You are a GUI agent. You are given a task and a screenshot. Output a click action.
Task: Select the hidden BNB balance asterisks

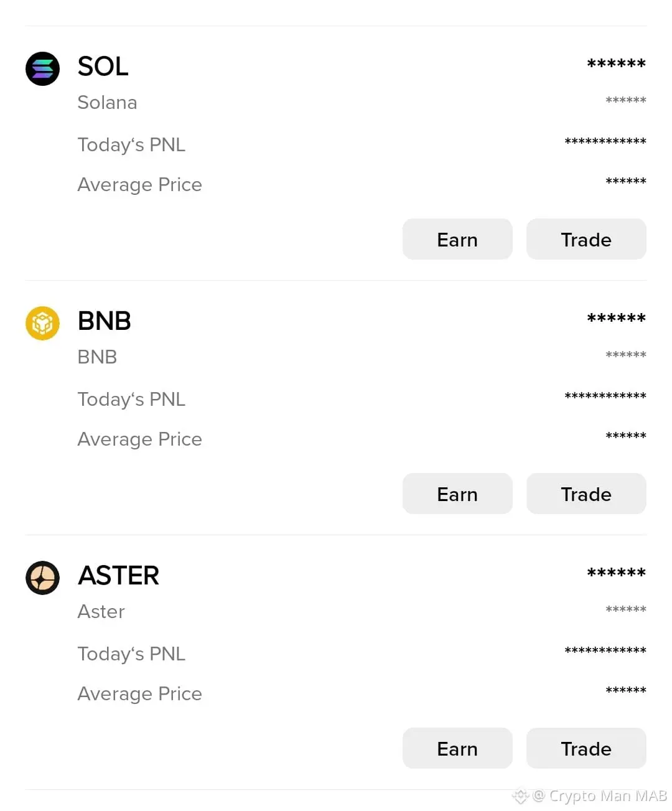pyautogui.click(x=616, y=318)
